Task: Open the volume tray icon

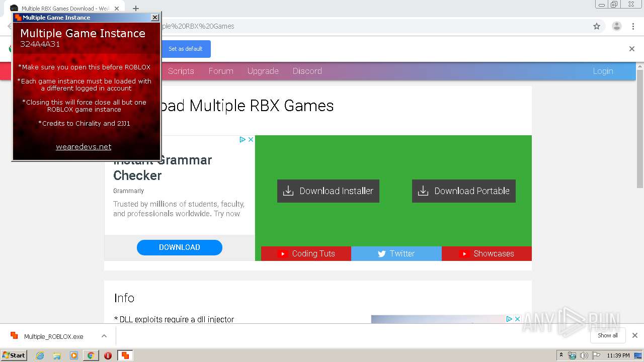Action: (584, 355)
